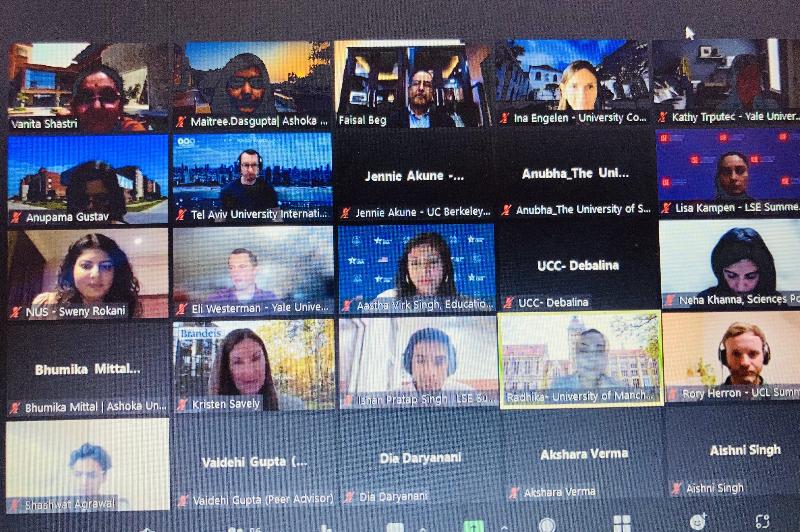The height and width of the screenshot is (532, 800).
Task: Select Faisal Beg's video tile
Action: point(412,84)
